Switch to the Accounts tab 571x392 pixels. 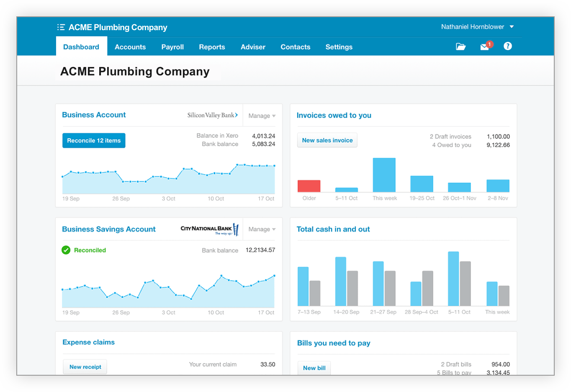point(130,47)
